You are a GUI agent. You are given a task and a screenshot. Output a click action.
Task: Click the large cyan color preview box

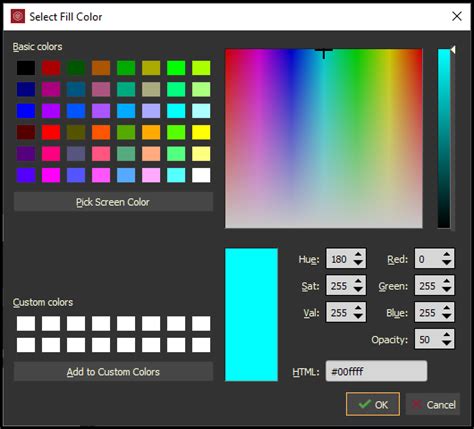251,314
